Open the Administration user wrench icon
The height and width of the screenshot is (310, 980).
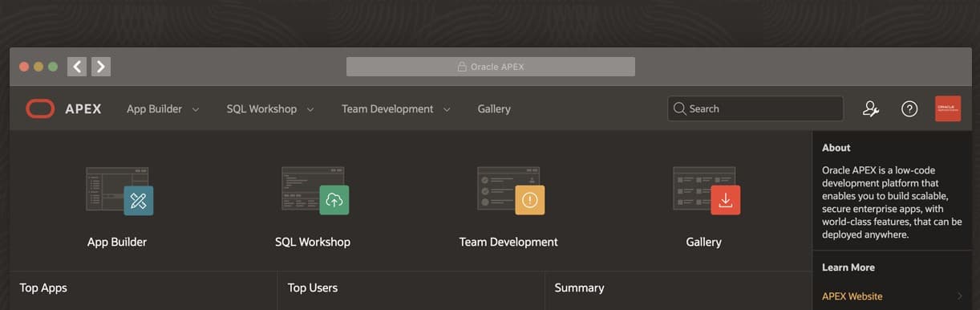tap(871, 108)
